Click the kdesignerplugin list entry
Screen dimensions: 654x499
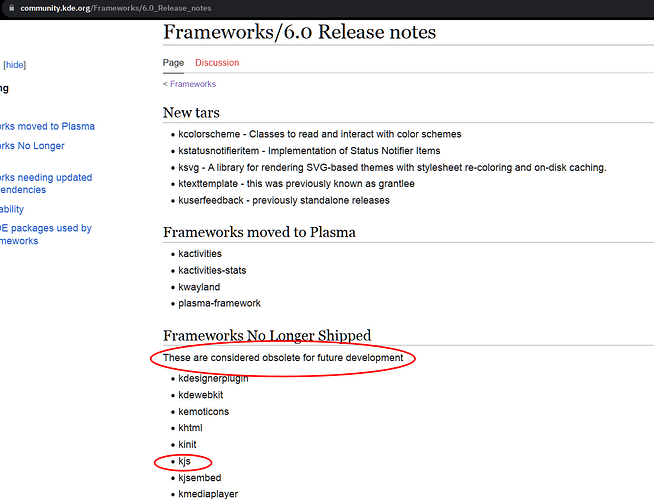(x=213, y=378)
